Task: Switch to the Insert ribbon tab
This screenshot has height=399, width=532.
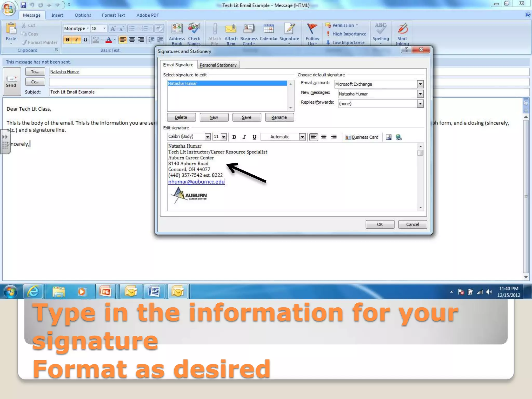Action: [57, 15]
